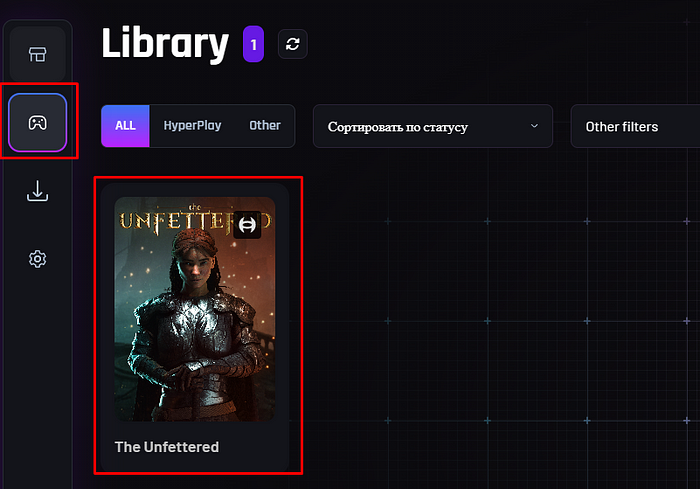Open the Downloads section in the sidebar
Viewport: 700px width, 489px height.
[x=38, y=191]
